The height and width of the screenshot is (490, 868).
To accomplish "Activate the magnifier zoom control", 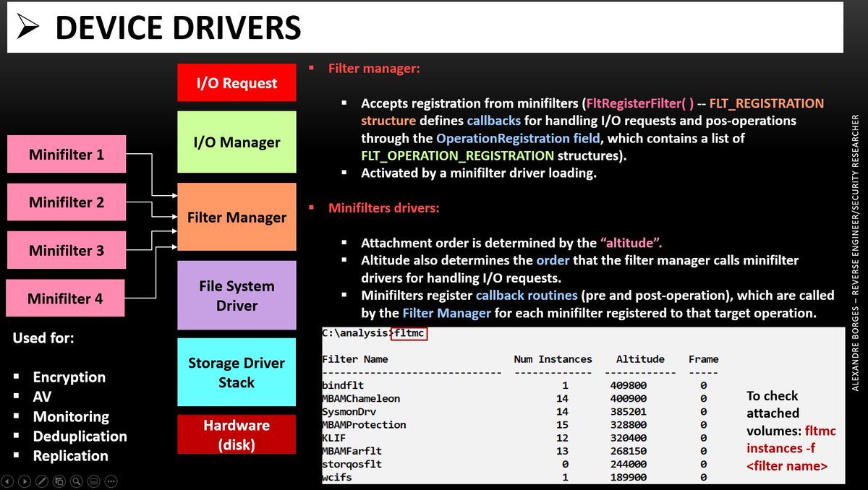I will coord(75,481).
